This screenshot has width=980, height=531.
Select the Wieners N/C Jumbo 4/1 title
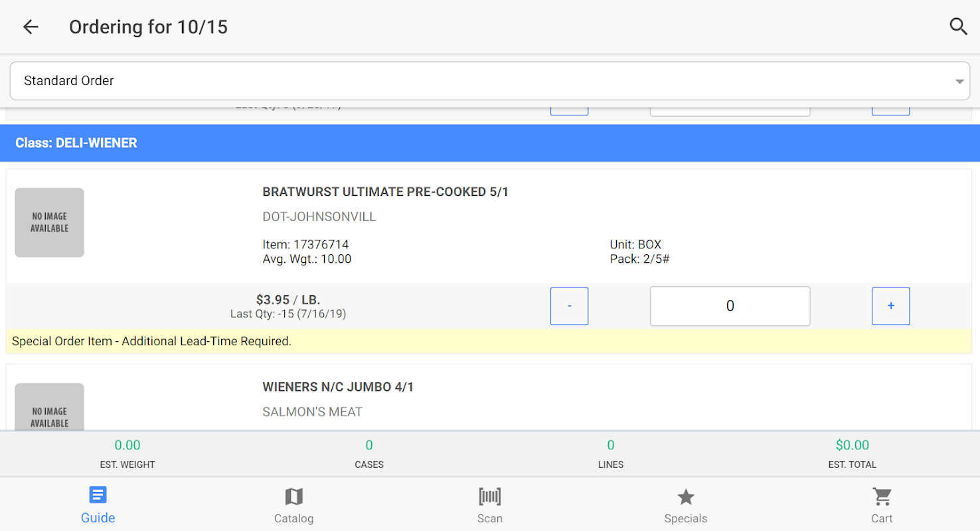click(x=338, y=387)
